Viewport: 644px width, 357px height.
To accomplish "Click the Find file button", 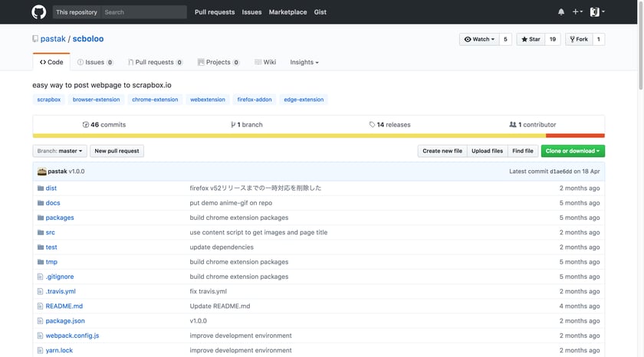I will coord(523,151).
